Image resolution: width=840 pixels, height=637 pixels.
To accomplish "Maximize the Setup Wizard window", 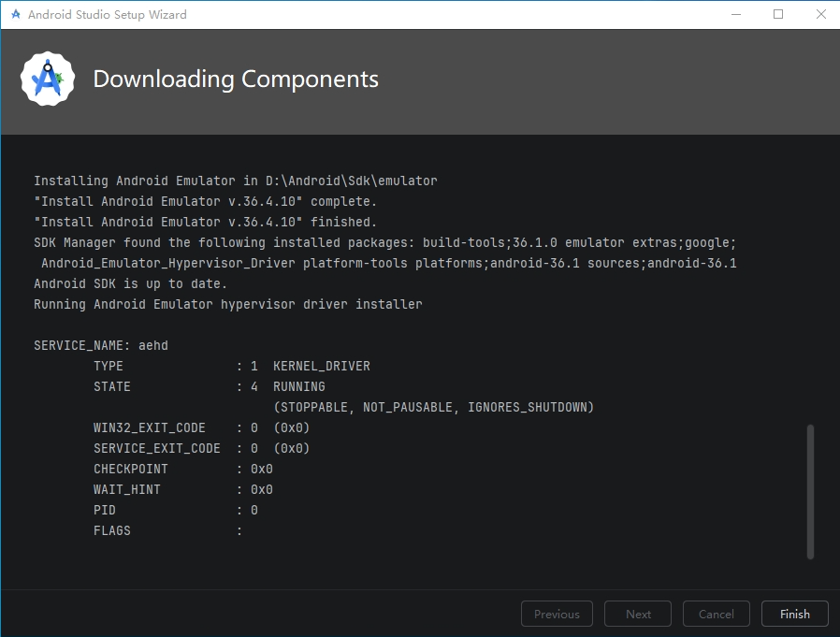I will (778, 14).
